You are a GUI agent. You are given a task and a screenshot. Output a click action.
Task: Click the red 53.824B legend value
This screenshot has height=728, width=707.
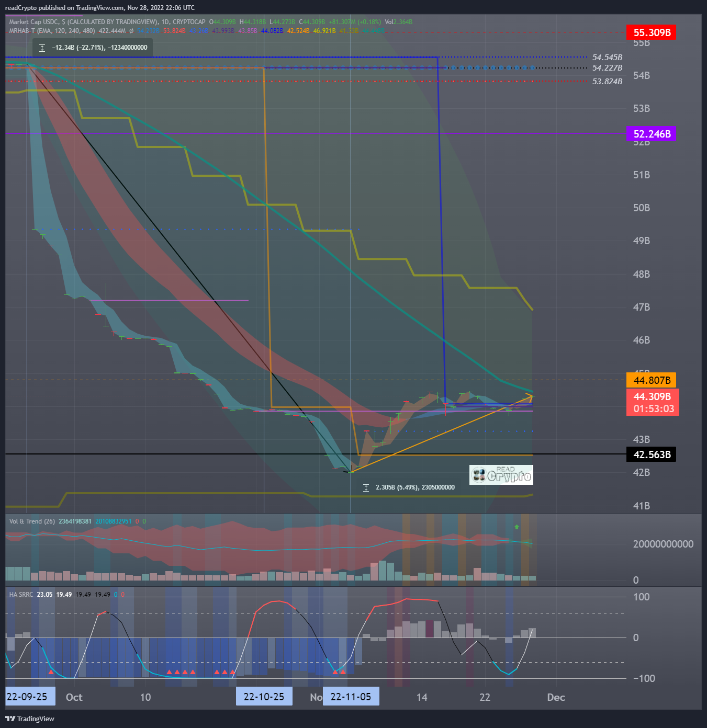pyautogui.click(x=174, y=31)
